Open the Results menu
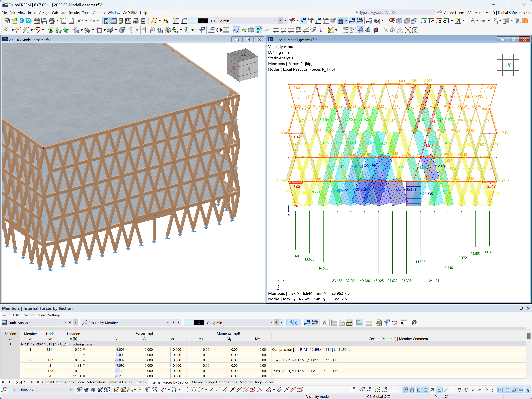This screenshot has width=532, height=399. (x=74, y=13)
